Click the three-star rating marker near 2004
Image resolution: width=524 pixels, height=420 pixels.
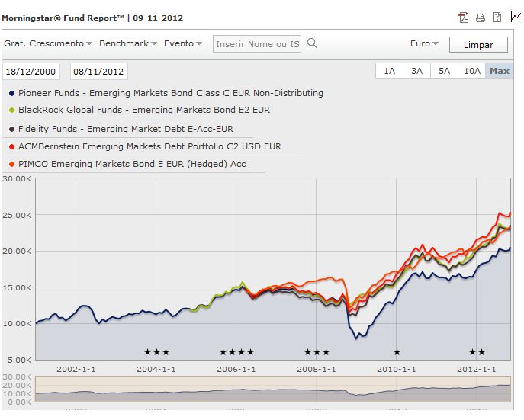(x=156, y=352)
